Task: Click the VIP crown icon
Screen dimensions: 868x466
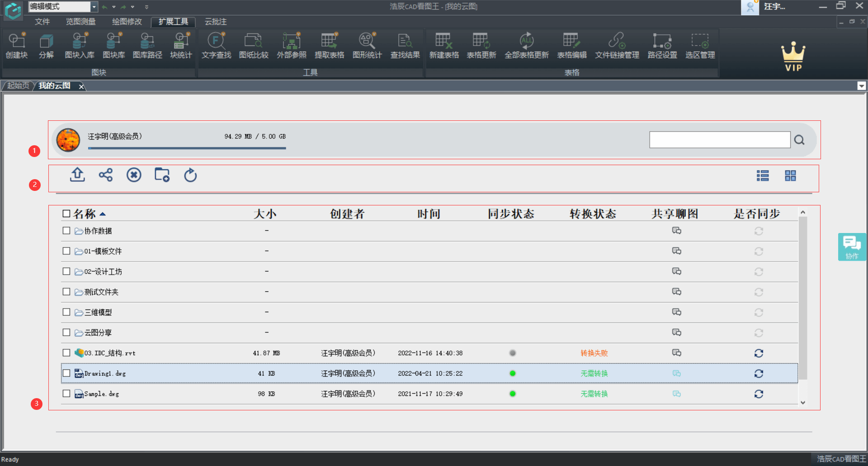Action: coord(793,57)
